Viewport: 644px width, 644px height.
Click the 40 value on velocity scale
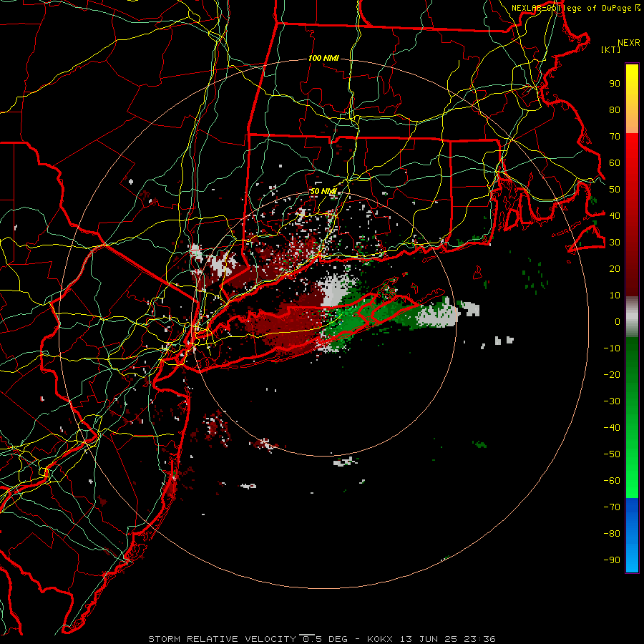point(615,215)
